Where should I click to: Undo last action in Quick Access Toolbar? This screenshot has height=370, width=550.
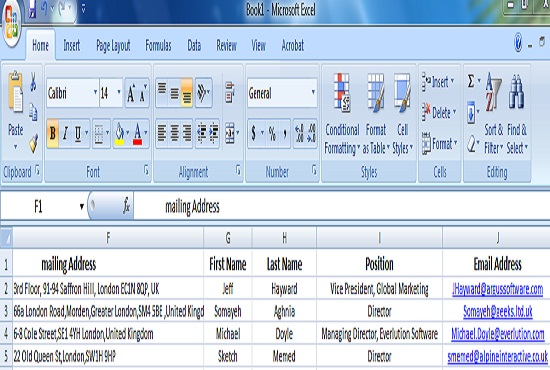tap(45, 8)
